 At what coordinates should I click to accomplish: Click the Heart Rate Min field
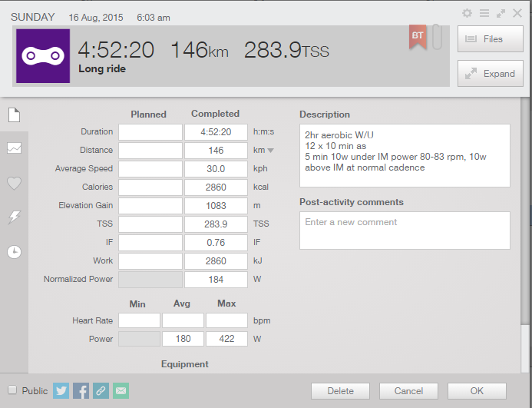coord(139,320)
